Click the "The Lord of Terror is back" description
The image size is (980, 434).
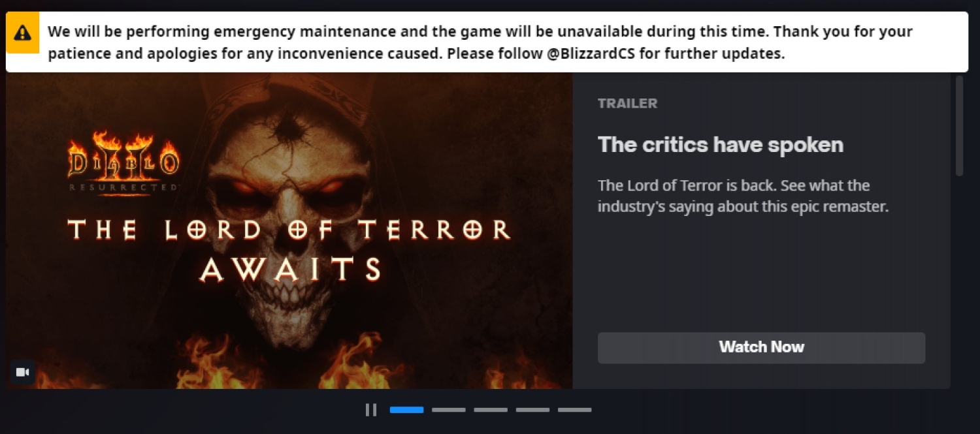(x=743, y=196)
